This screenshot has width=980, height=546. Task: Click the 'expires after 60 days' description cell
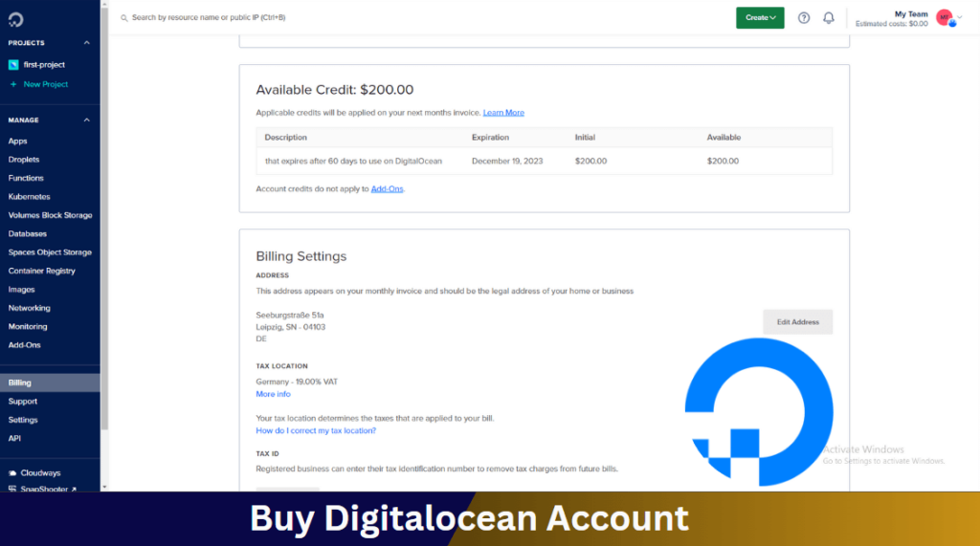pyautogui.click(x=353, y=162)
